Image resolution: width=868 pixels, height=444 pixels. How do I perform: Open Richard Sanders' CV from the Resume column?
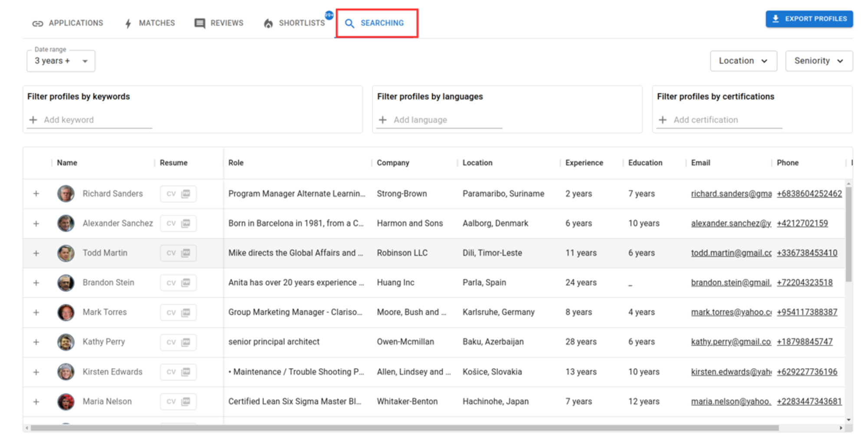click(x=178, y=194)
